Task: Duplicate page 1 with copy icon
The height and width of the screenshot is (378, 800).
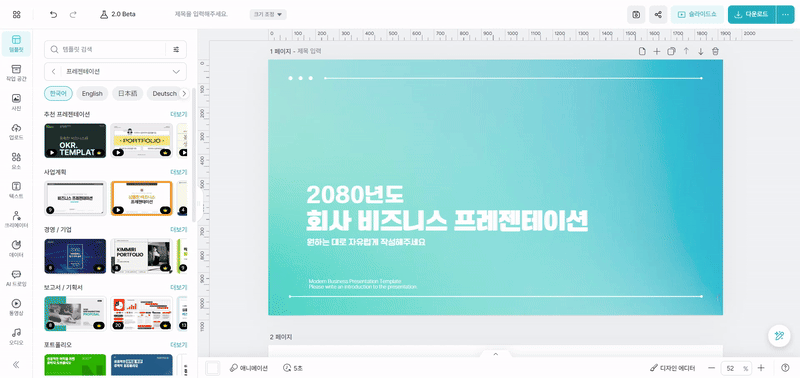Action: coord(671,51)
